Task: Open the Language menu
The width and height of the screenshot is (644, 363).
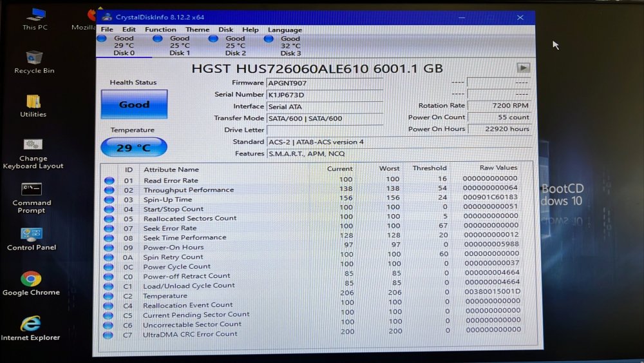Action: pyautogui.click(x=285, y=30)
